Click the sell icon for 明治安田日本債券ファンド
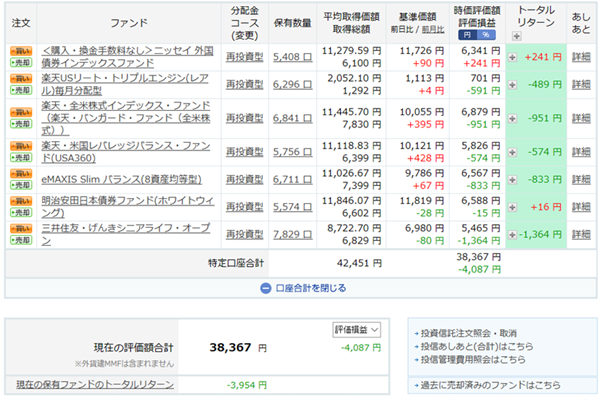Screen dimensions: 600x400 (x=19, y=215)
